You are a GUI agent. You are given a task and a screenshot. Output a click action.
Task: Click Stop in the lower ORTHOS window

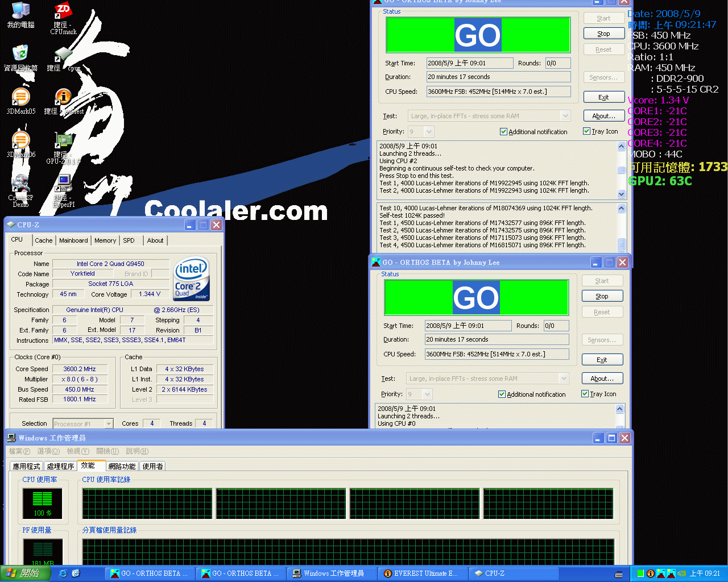pyautogui.click(x=602, y=296)
